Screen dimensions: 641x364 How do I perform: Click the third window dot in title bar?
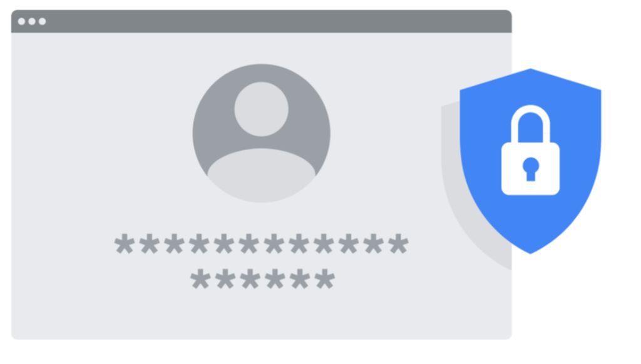click(42, 21)
